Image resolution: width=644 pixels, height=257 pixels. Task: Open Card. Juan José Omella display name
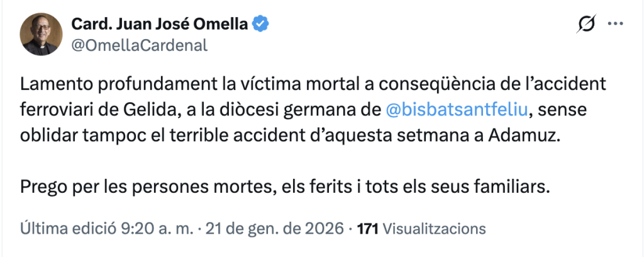[x=160, y=25]
